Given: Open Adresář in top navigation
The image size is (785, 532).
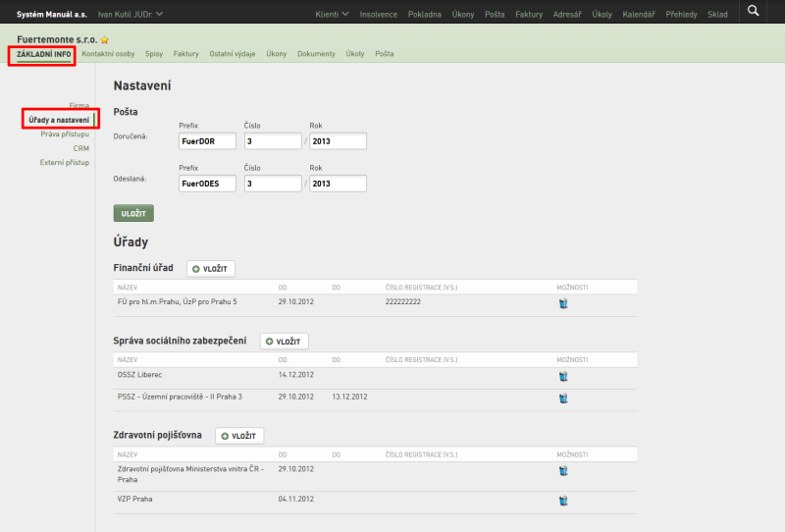Looking at the screenshot, I should [x=567, y=15].
